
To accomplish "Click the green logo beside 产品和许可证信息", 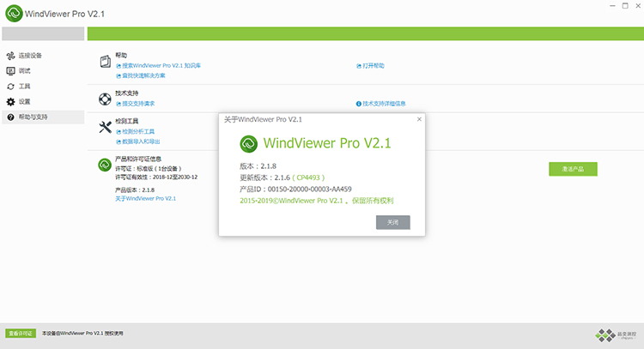I will [105, 165].
